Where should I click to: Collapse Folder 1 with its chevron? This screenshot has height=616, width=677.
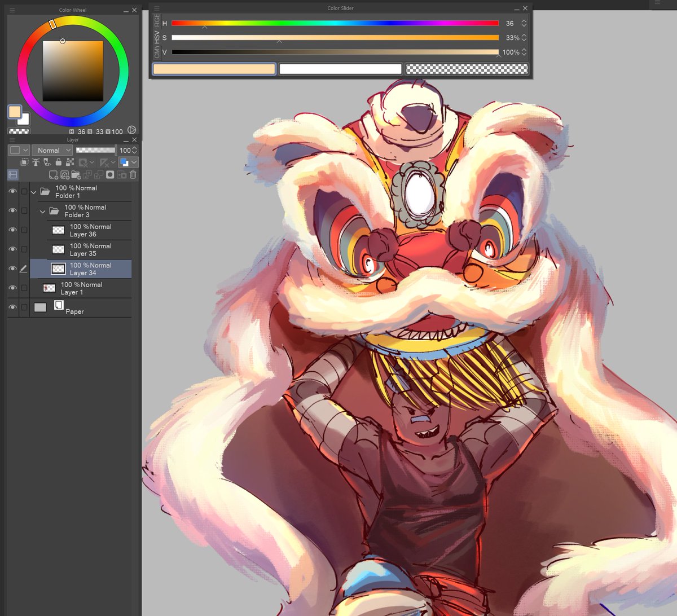(34, 192)
